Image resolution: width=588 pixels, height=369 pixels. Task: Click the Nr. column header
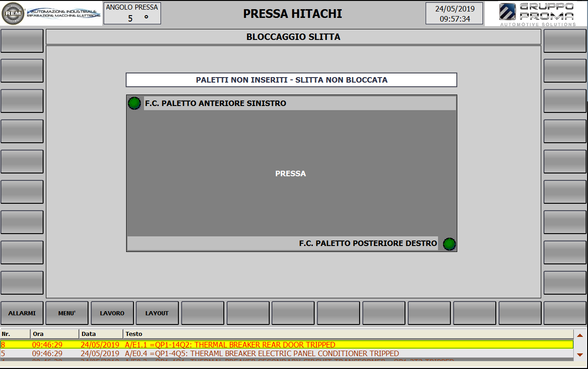point(16,334)
